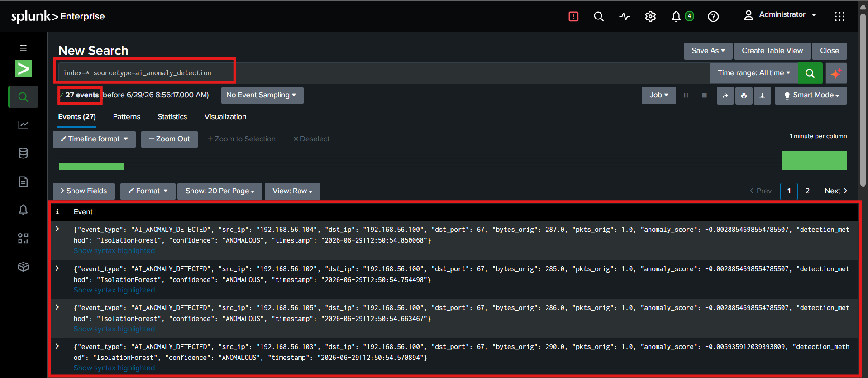Open the sidebar package box icon
The width and height of the screenshot is (868, 378).
point(24,267)
